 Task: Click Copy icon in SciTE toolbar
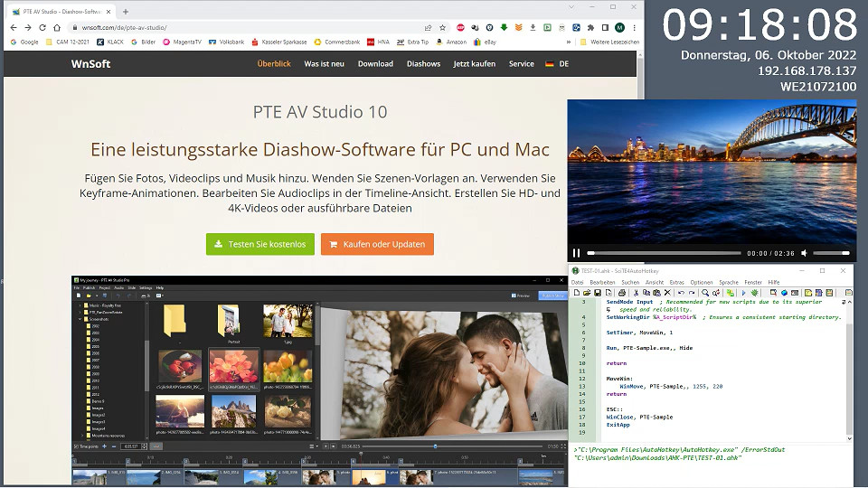point(646,293)
